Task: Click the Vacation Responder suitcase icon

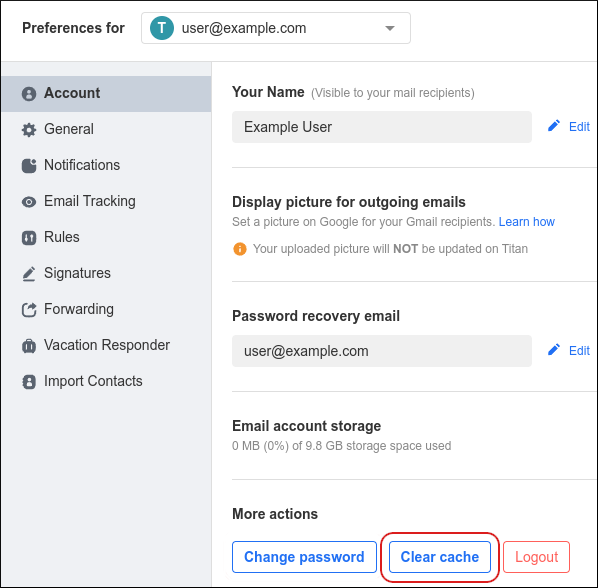Action: [x=29, y=346]
